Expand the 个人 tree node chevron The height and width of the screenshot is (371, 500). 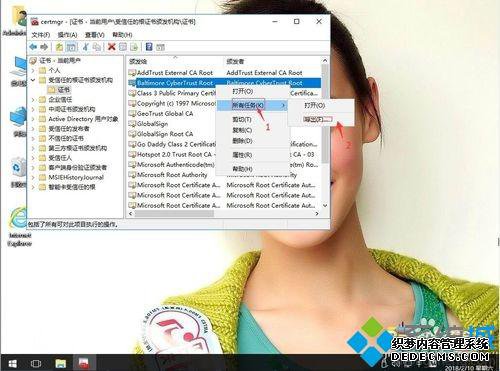tap(33, 71)
